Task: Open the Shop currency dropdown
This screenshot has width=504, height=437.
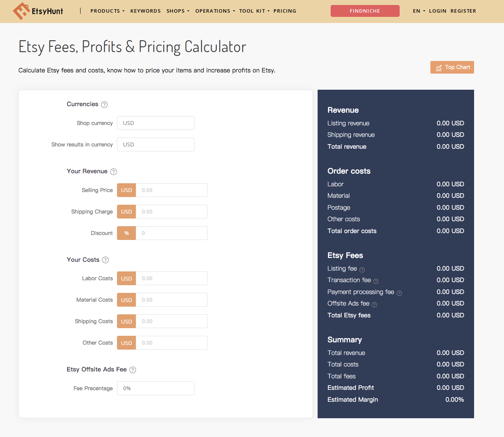Action: point(155,123)
